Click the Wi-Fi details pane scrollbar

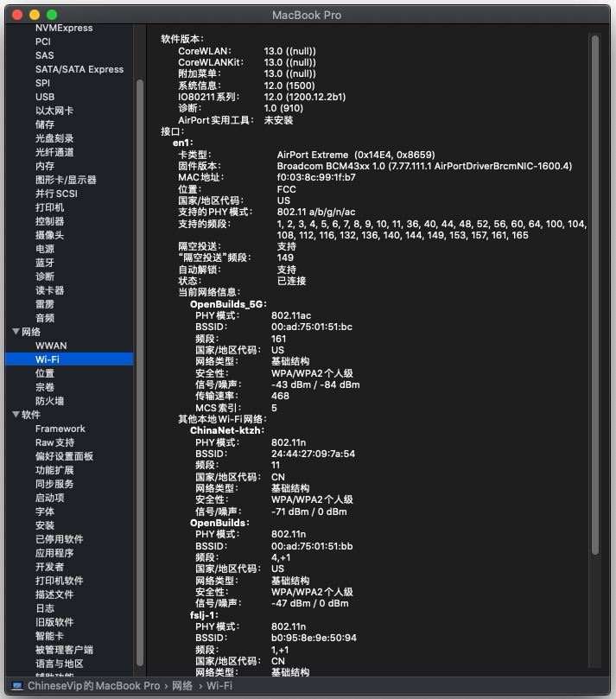[595, 295]
